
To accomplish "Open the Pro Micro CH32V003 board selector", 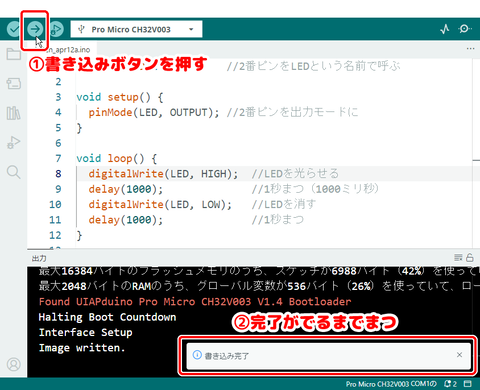I will [x=136, y=29].
